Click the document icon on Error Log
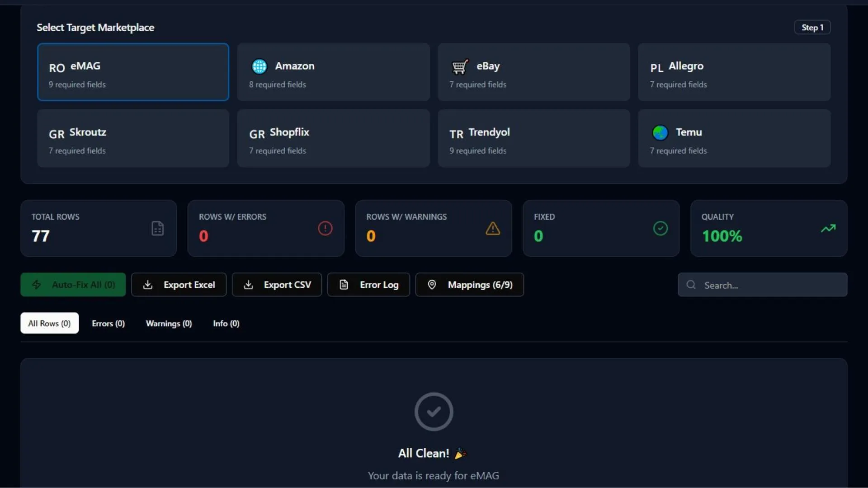 [344, 285]
